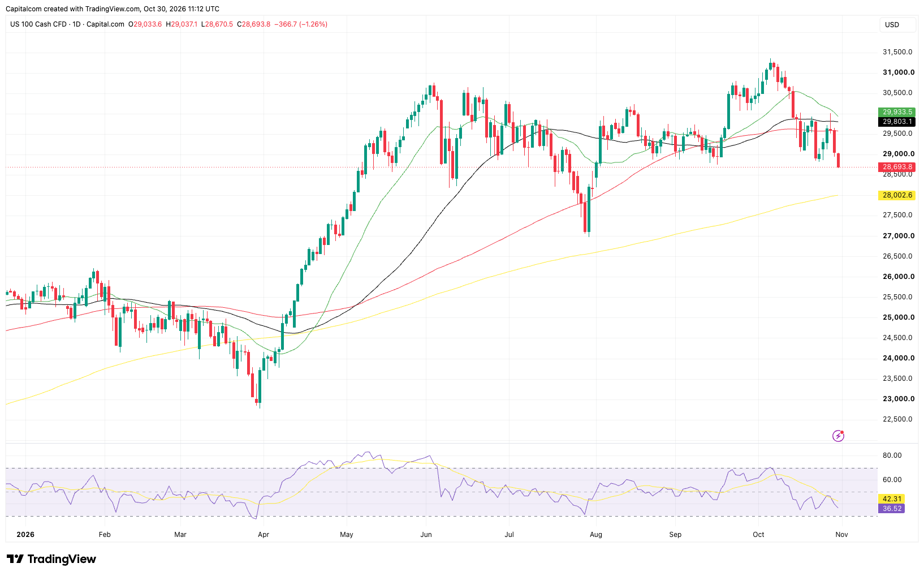Click the 80.00 RSI scale label
Image resolution: width=924 pixels, height=576 pixels.
coord(892,455)
